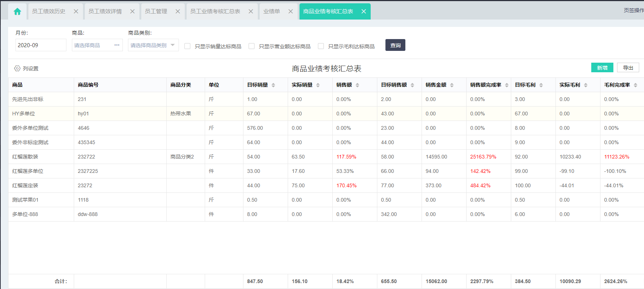
Task: Click the red 25163.79% value
Action: tap(483, 157)
